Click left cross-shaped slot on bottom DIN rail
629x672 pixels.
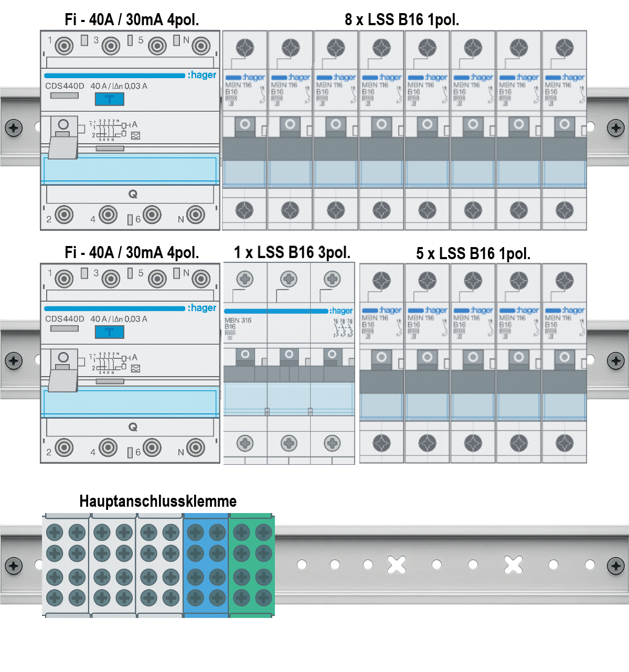tap(397, 564)
